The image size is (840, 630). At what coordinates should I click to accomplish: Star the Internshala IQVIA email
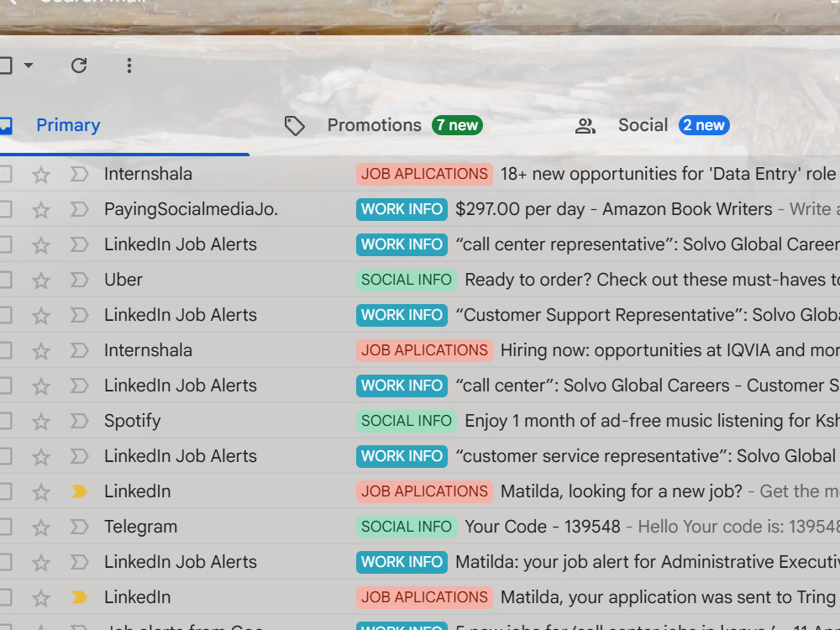coord(41,351)
